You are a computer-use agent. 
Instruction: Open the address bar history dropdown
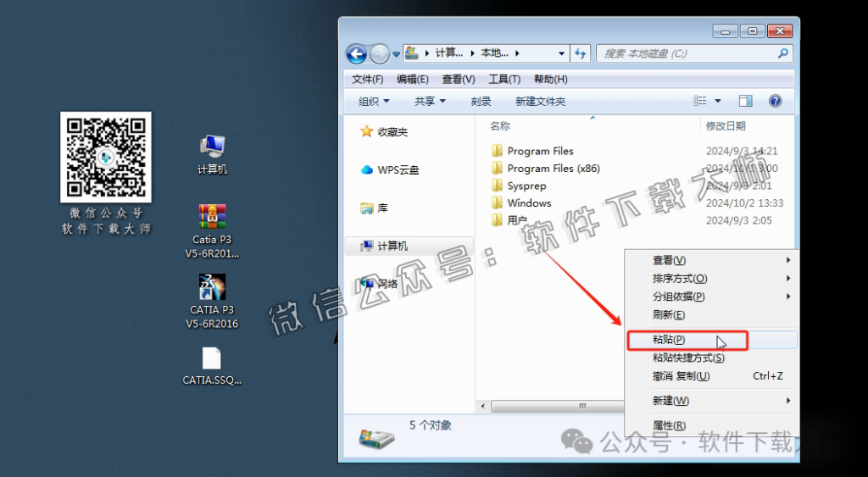(561, 53)
